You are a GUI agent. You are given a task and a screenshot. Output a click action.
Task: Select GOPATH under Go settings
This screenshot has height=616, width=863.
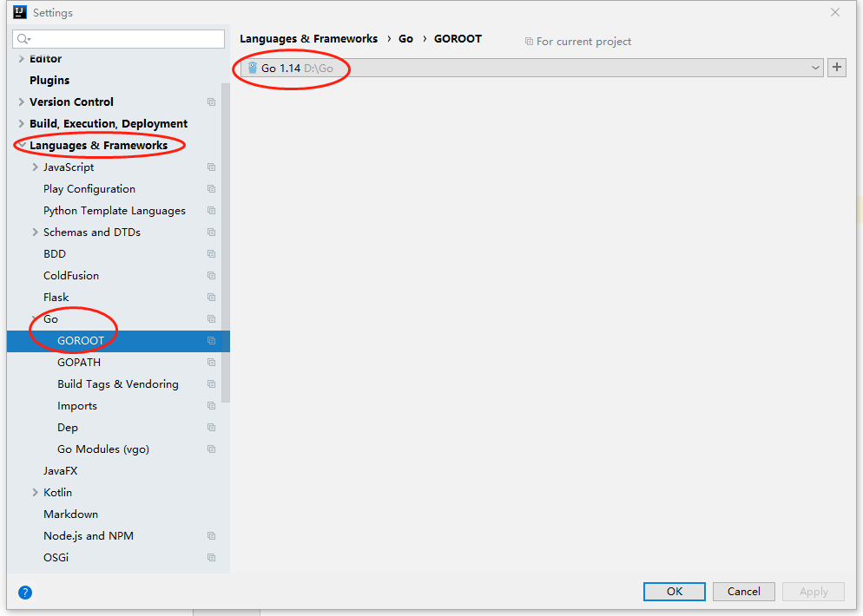(x=79, y=363)
